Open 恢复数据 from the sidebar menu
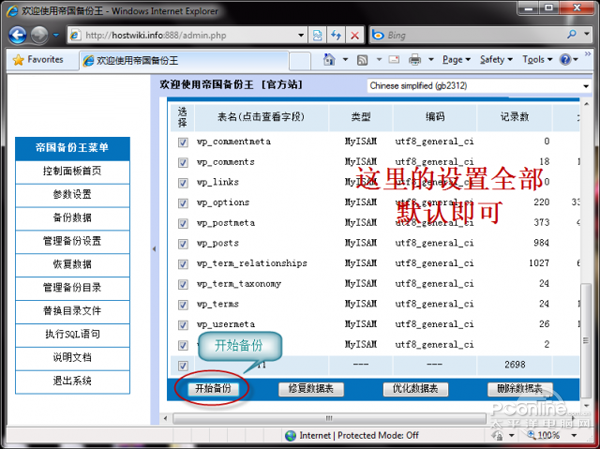 pyautogui.click(x=72, y=264)
